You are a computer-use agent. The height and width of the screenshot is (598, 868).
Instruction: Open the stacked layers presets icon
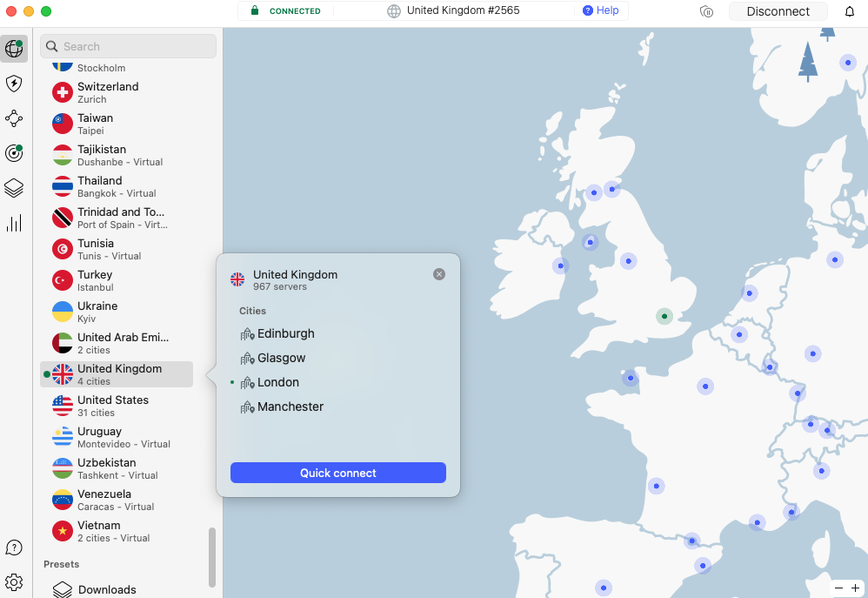click(x=14, y=188)
